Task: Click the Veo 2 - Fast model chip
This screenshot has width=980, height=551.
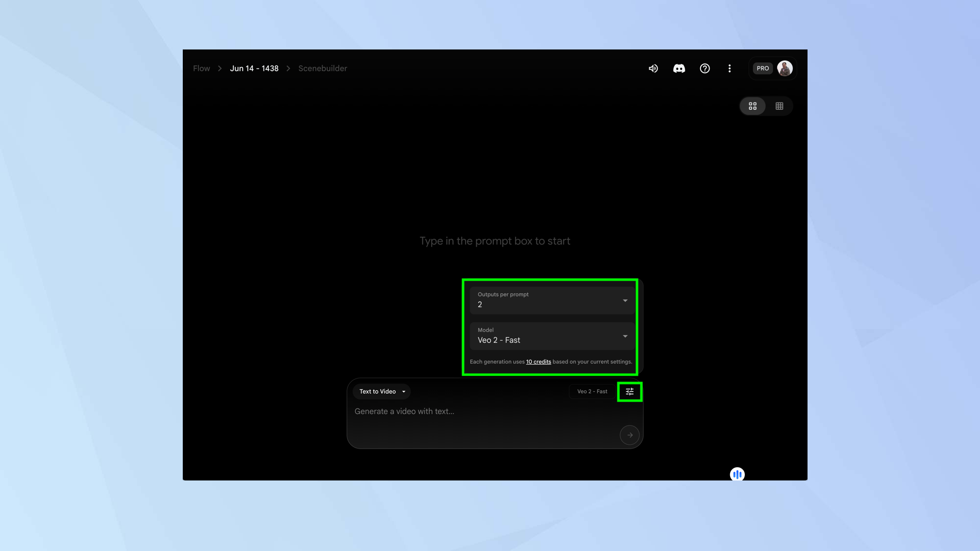Action: click(592, 391)
